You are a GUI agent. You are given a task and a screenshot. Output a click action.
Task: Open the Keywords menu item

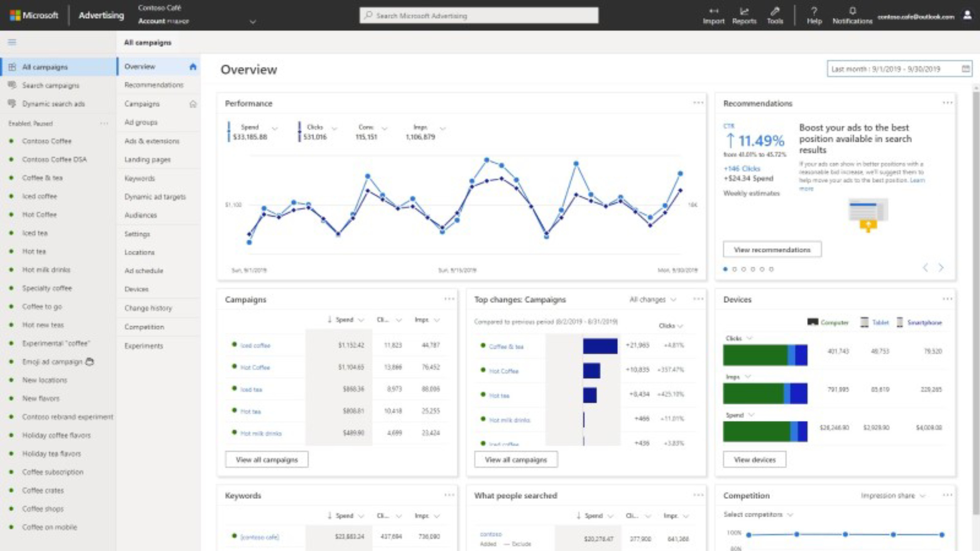coord(140,178)
